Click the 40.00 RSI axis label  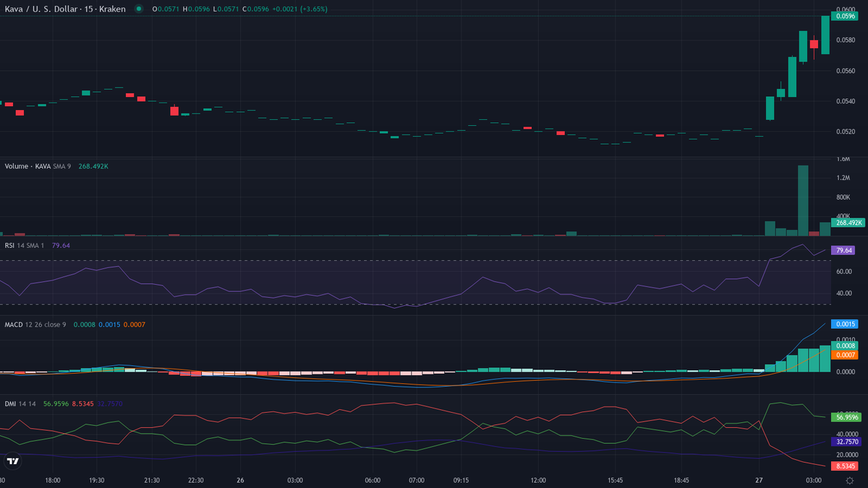coord(843,294)
